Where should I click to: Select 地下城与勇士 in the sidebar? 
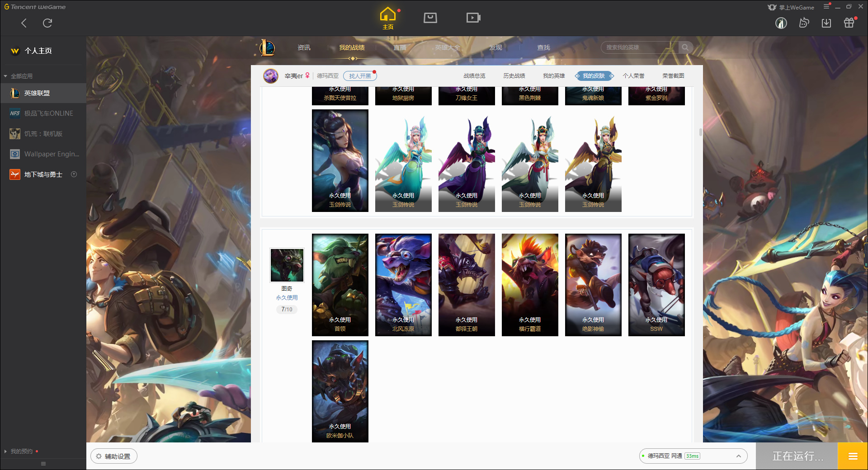(43, 174)
